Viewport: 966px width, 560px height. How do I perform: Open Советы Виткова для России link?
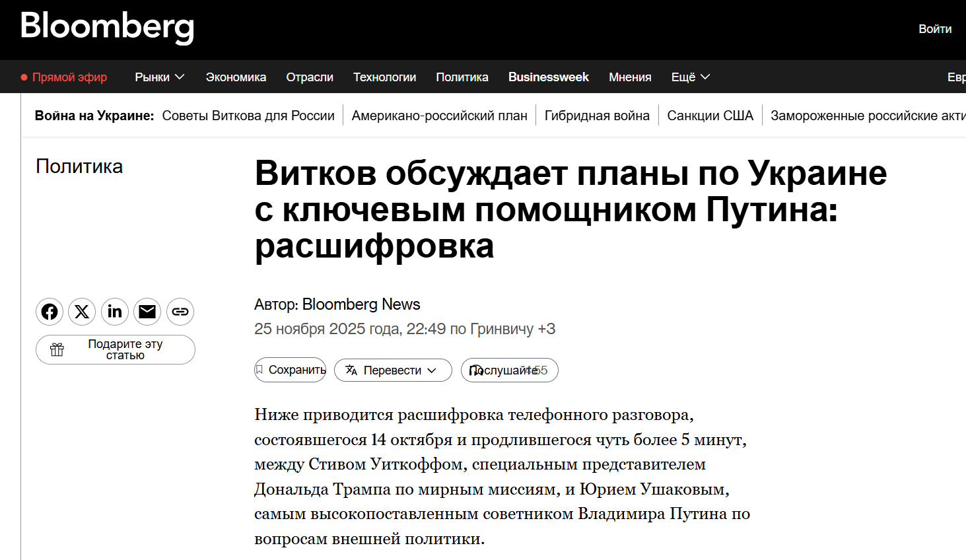pyautogui.click(x=248, y=116)
